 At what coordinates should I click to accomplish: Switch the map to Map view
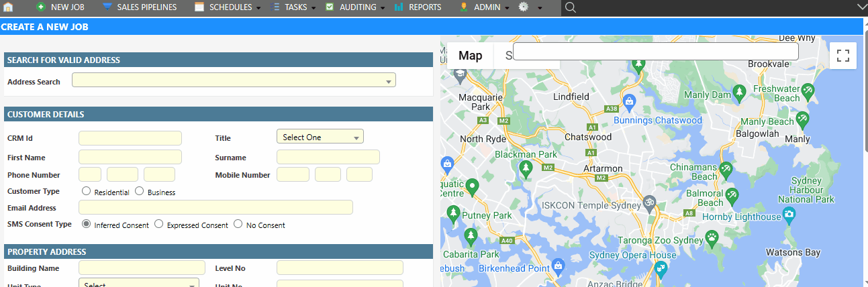[470, 56]
